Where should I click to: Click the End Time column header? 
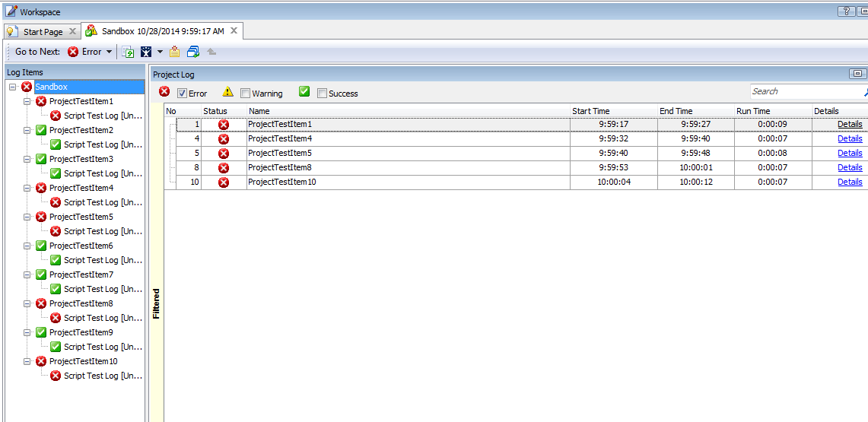(696, 111)
